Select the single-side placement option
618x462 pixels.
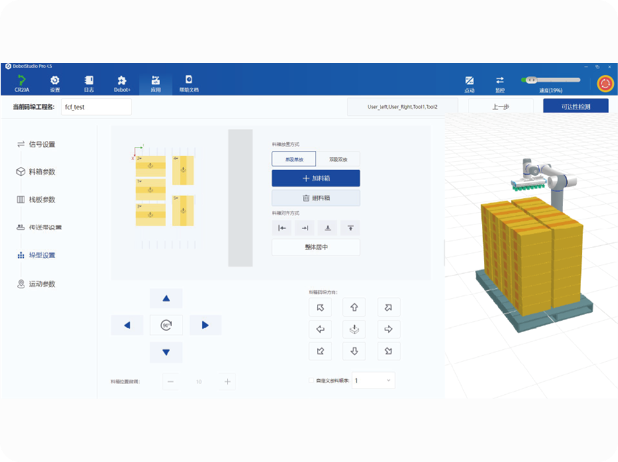point(293,158)
